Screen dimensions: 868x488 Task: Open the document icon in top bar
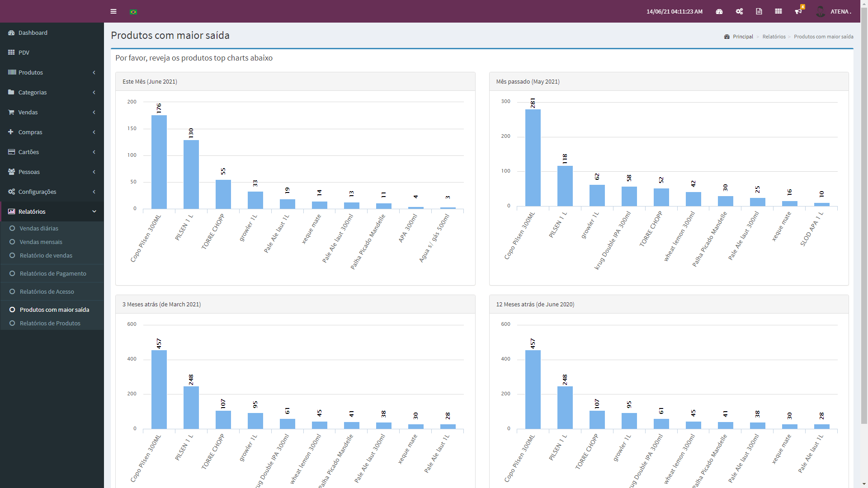[x=759, y=11]
